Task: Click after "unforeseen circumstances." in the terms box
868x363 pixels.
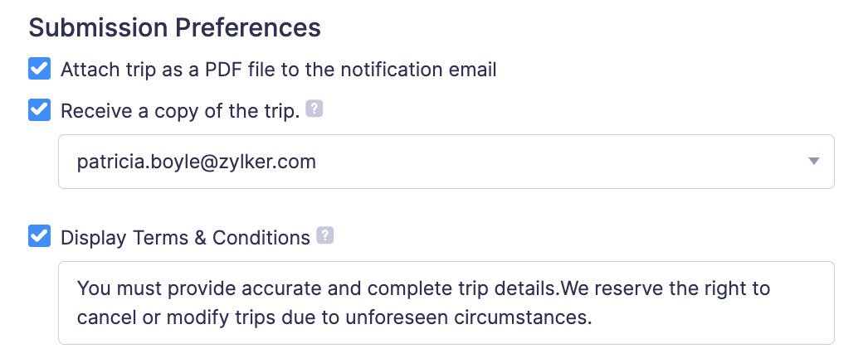Action: click(594, 317)
